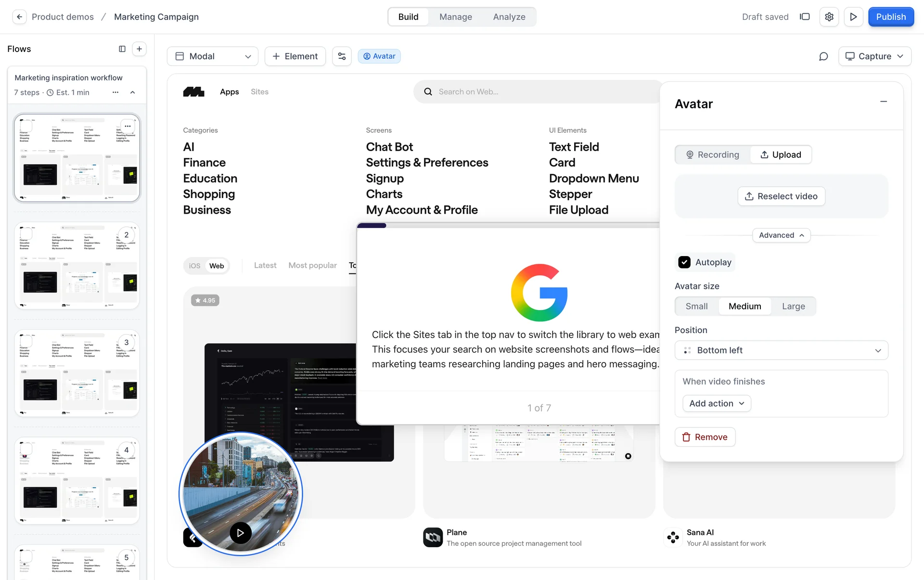This screenshot has width=924, height=580.
Task: Open Marketing inspiration workflow options menu
Action: point(115,92)
